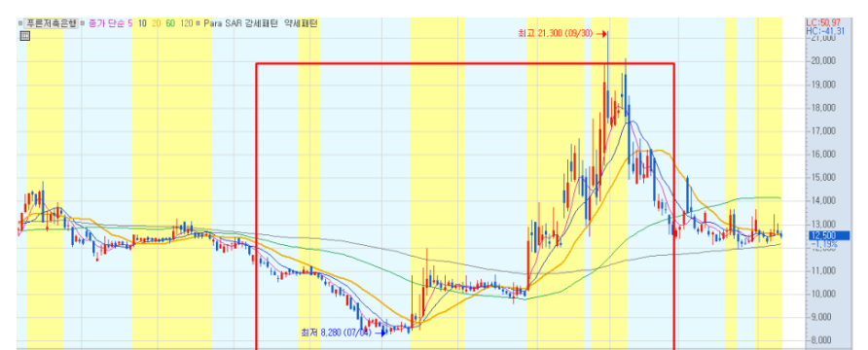The height and width of the screenshot is (350, 868).
Task: Click the 18,000 price axis label
Action: pos(823,108)
